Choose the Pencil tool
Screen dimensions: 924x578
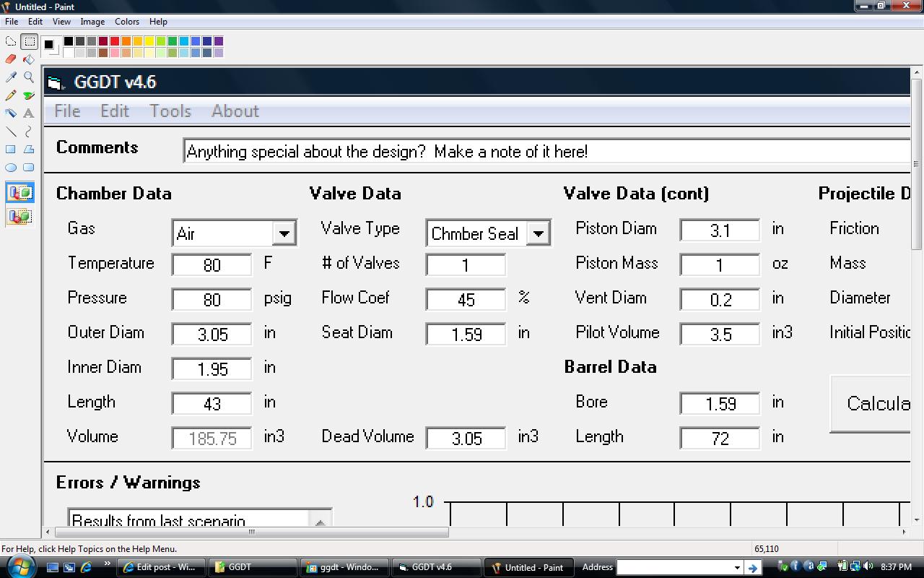[x=11, y=95]
